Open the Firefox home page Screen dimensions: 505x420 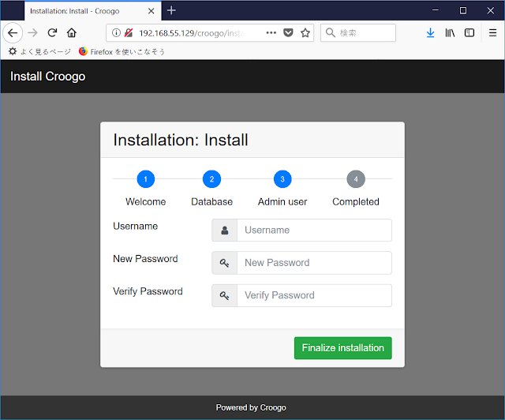(72, 33)
